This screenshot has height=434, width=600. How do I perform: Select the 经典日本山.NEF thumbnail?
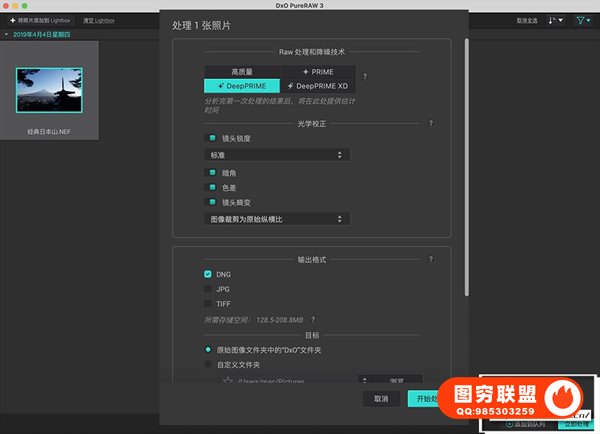pyautogui.click(x=50, y=91)
